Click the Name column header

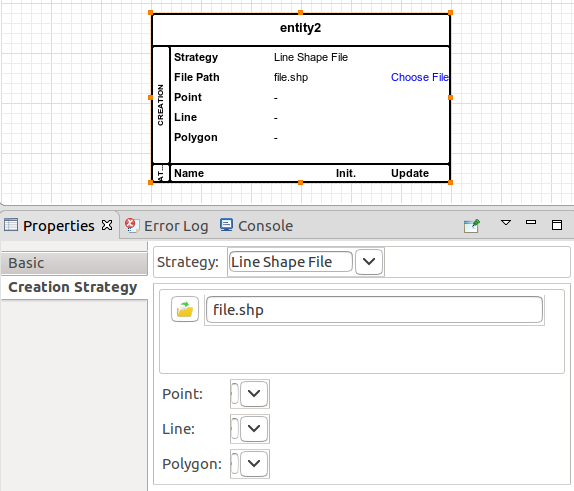tap(189, 173)
